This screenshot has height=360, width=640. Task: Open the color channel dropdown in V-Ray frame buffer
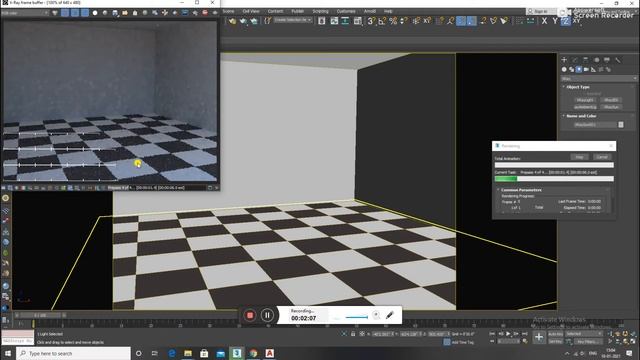pyautogui.click(x=24, y=13)
